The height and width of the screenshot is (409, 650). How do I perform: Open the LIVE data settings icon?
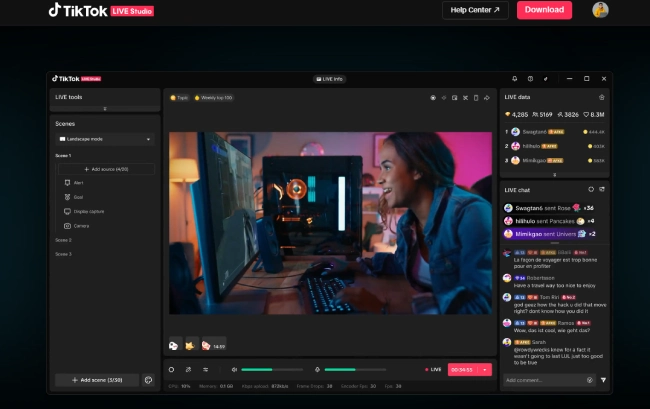click(601, 97)
